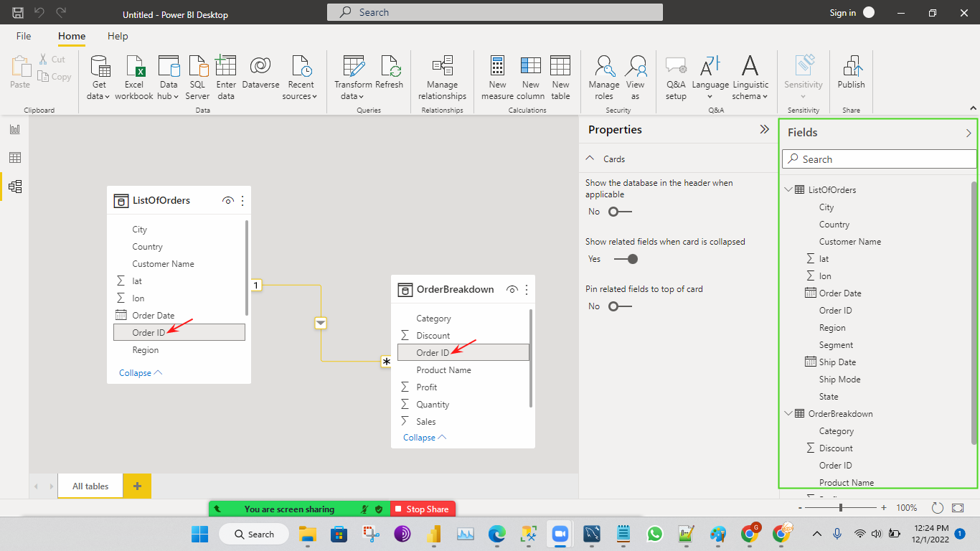The image size is (980, 551).
Task: Collapse the Fields pane chevron
Action: point(969,133)
